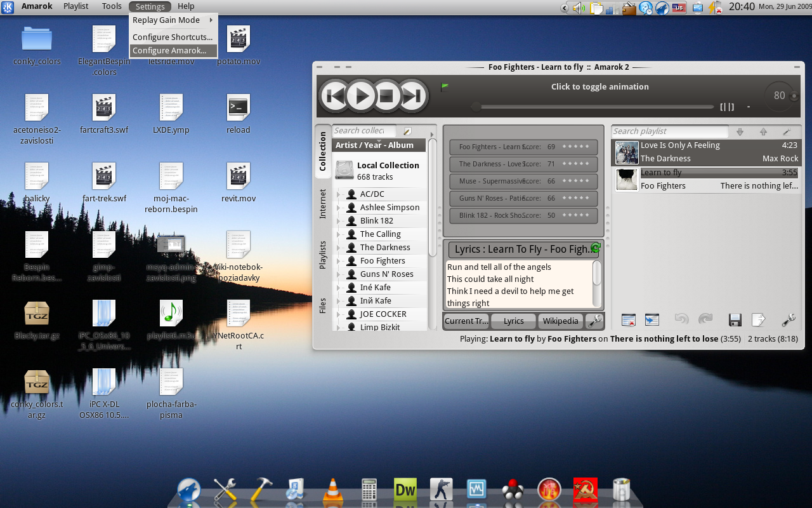Click to toggle animation in the Amarok toolbar
Image resolution: width=812 pixels, height=508 pixels.
pyautogui.click(x=599, y=87)
